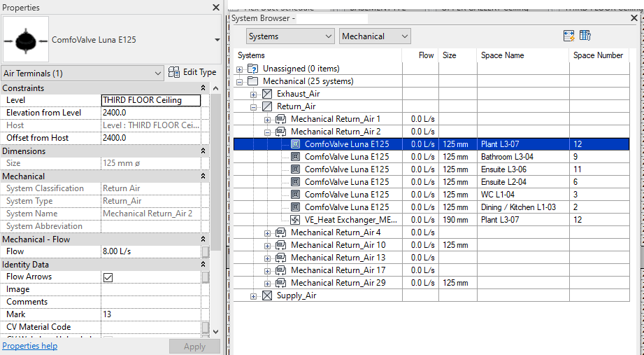Click the Level value field THIRD FLOOR Ceiling
Image resolution: width=644 pixels, height=355 pixels.
[151, 100]
